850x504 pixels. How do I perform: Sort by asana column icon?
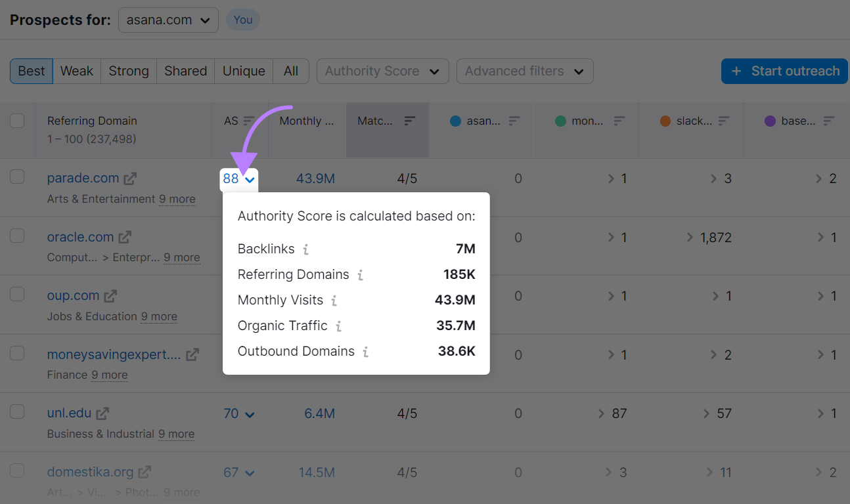pyautogui.click(x=514, y=121)
